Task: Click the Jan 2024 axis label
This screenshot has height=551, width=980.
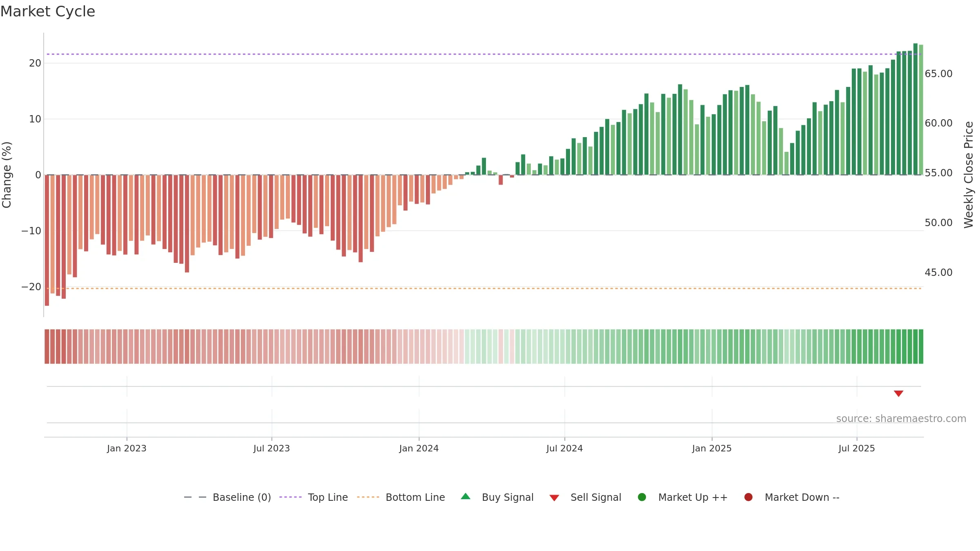Action: tap(419, 449)
